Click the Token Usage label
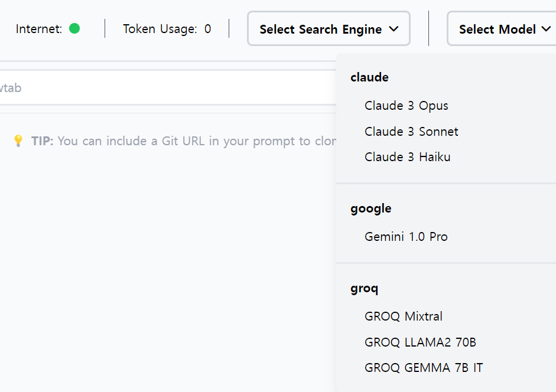 160,29
